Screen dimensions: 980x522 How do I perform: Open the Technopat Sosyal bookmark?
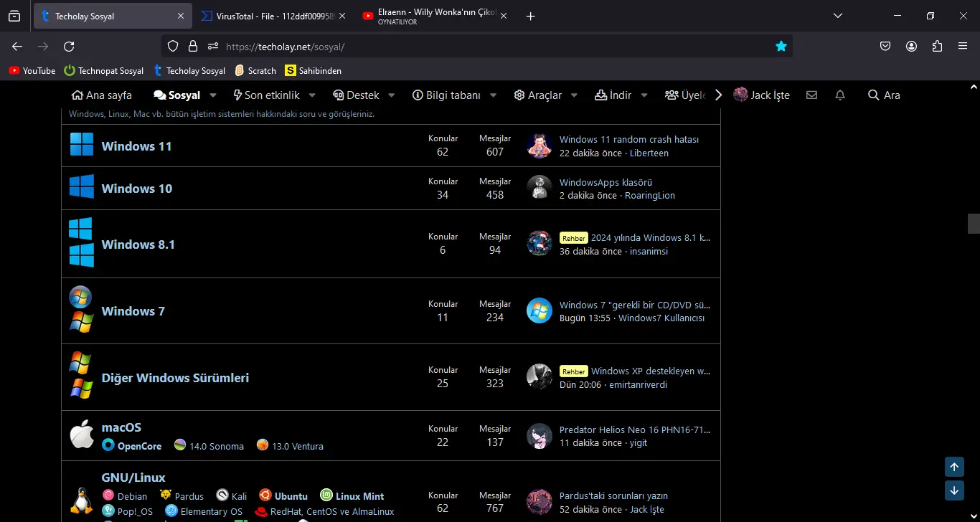(x=104, y=71)
